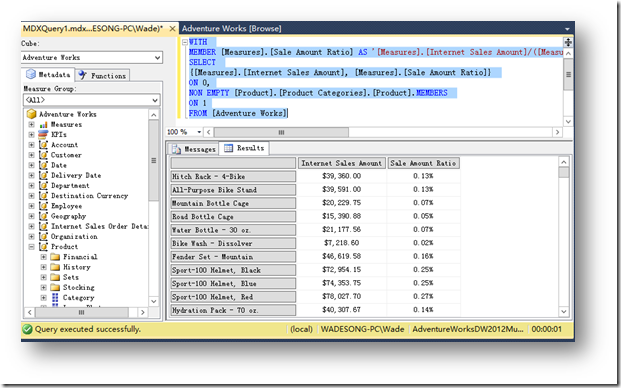Image resolution: width=621 pixels, height=388 pixels.
Task: Close the MDXQuery1.mdx tab
Action: 172,29
